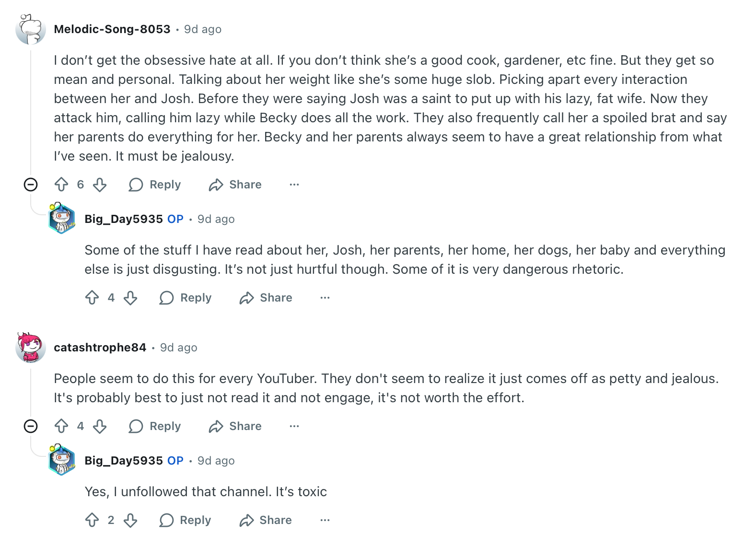This screenshot has width=756, height=547.
Task: Open more options on Melodic-Song-8053's comment
Action: tap(294, 185)
